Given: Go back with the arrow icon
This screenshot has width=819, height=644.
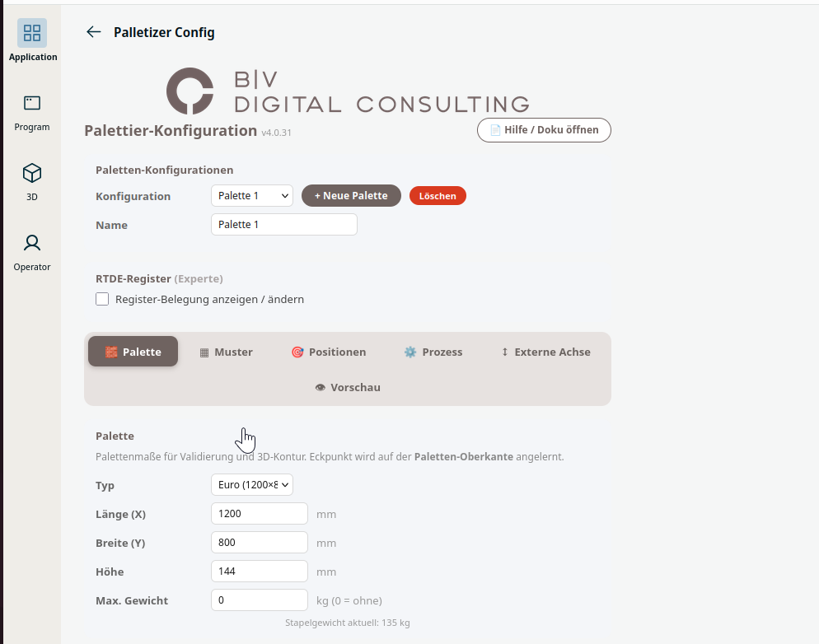Looking at the screenshot, I should (x=93, y=32).
